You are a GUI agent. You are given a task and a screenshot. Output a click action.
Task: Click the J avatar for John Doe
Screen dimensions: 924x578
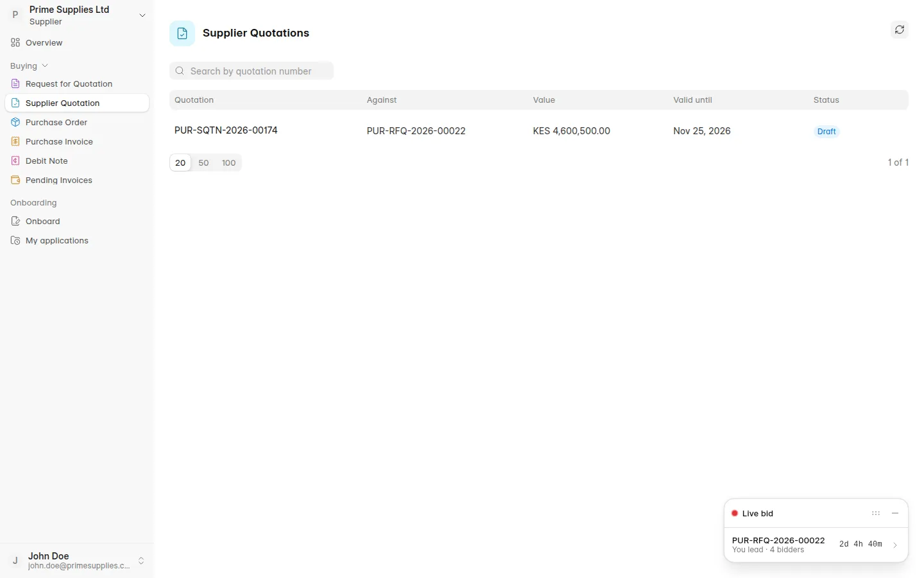(x=15, y=561)
